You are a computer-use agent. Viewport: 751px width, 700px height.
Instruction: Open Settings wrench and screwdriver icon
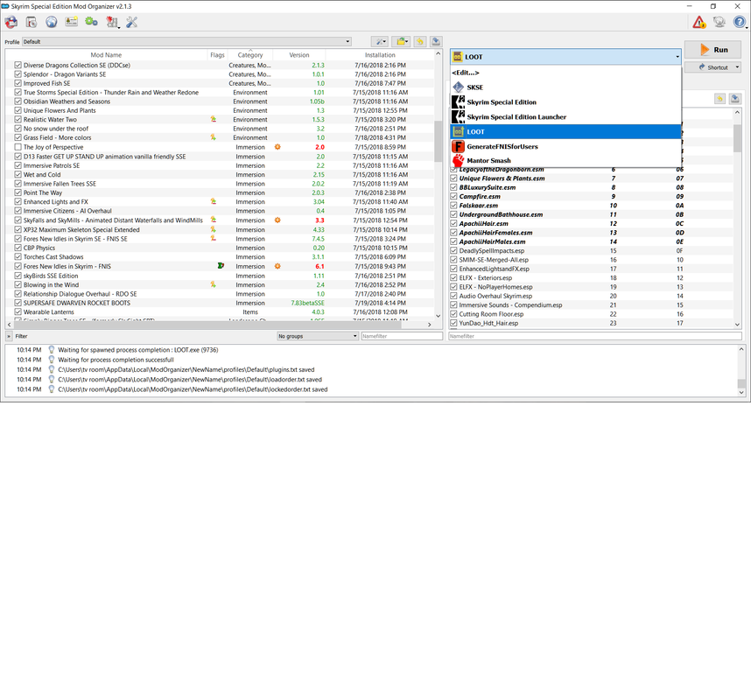(x=131, y=22)
